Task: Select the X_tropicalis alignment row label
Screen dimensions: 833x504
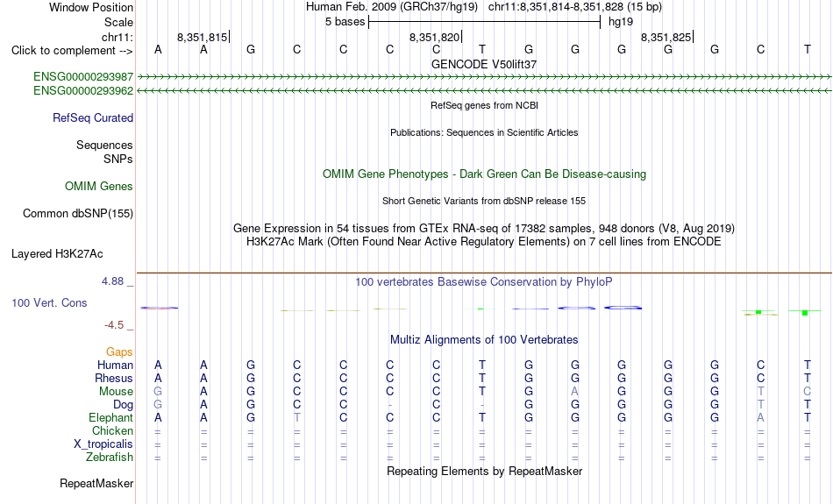Action: (x=103, y=444)
